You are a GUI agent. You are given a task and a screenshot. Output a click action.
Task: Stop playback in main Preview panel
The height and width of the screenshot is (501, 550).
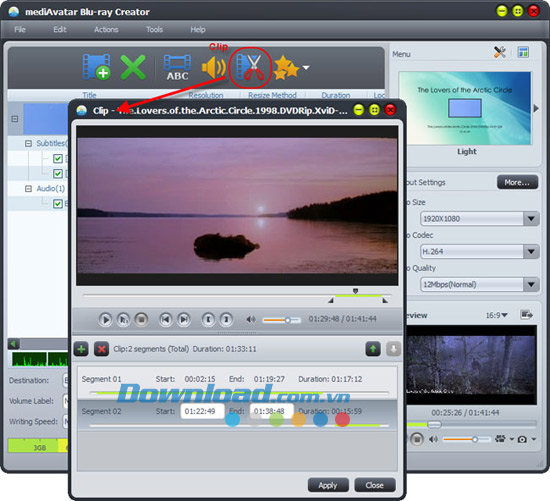pos(417,439)
